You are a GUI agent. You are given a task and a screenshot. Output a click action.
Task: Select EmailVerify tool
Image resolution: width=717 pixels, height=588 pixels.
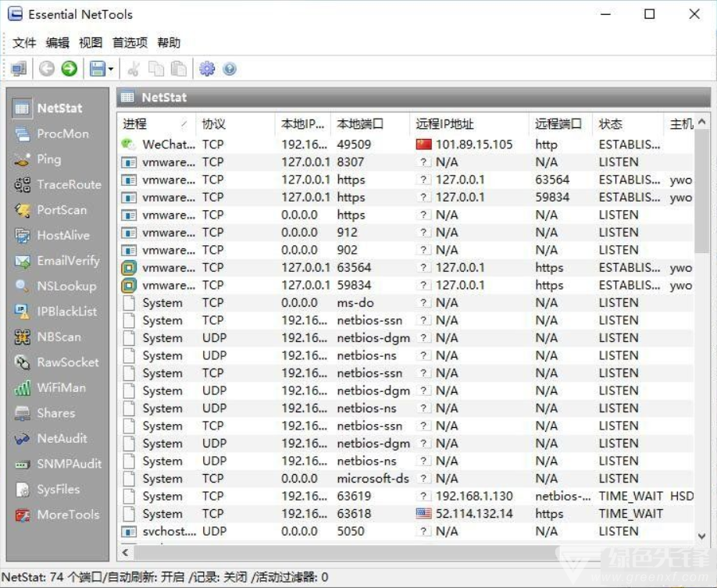[x=57, y=261]
